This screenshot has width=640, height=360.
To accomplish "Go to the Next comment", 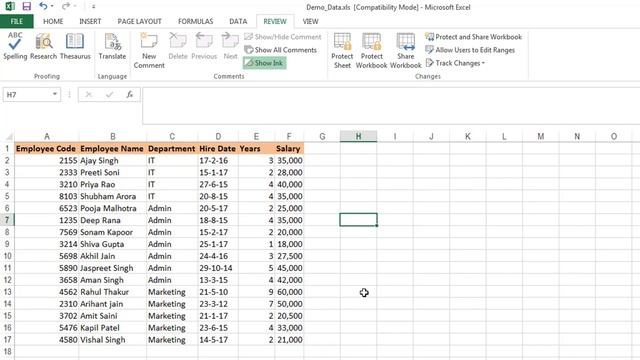I will point(230,46).
